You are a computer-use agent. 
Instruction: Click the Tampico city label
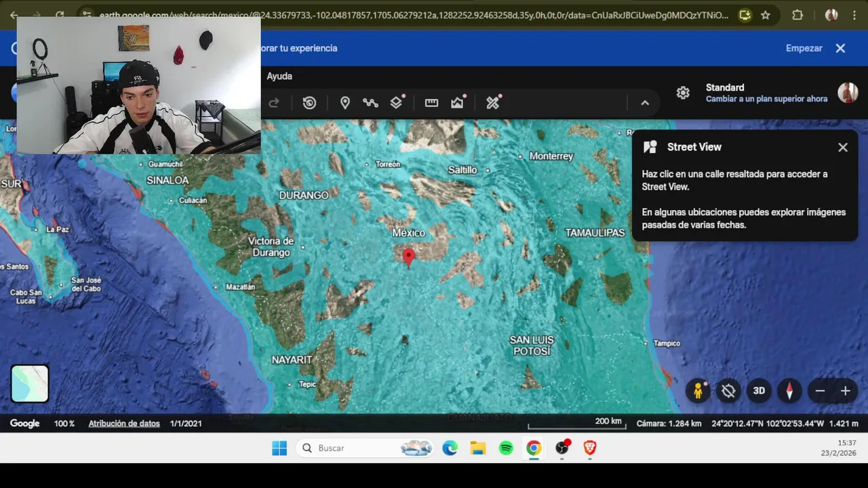click(667, 344)
